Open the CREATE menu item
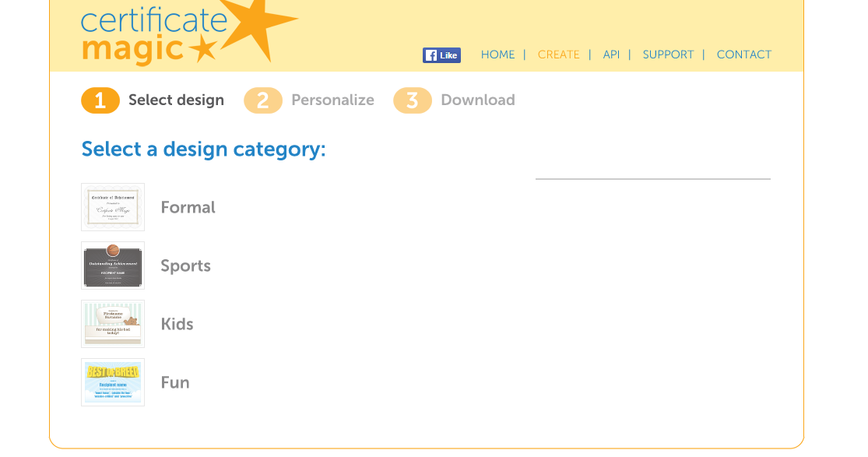 click(558, 54)
